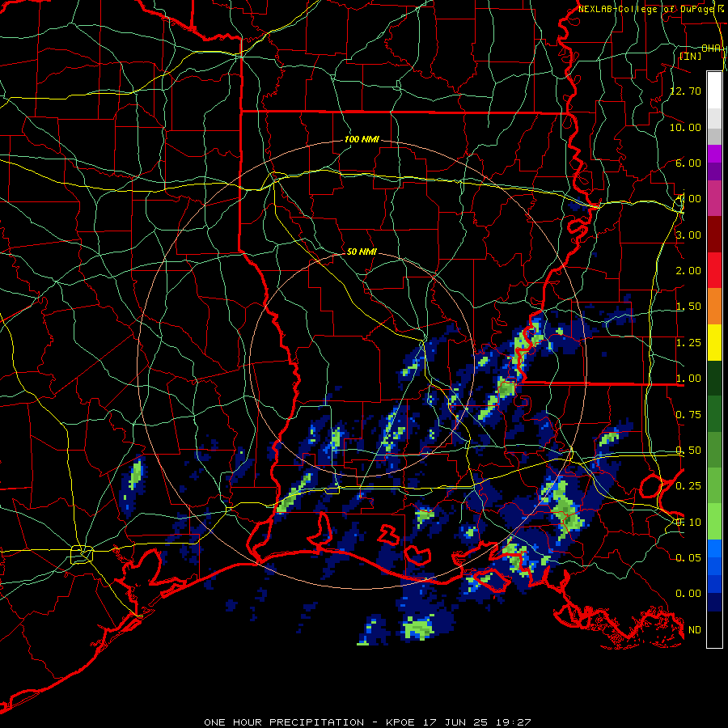This screenshot has height=728, width=728.
Task: Pick the dark red maroon swatch in the scale
Action: tap(714, 235)
